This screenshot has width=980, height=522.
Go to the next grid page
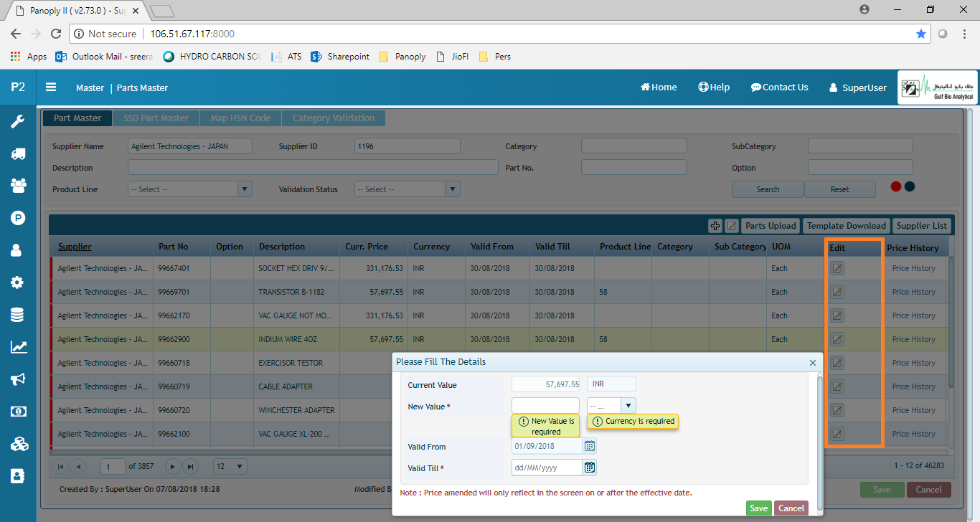[172, 466]
